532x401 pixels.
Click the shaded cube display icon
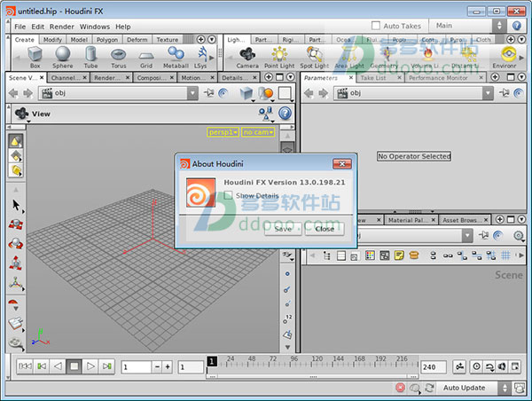point(246,93)
